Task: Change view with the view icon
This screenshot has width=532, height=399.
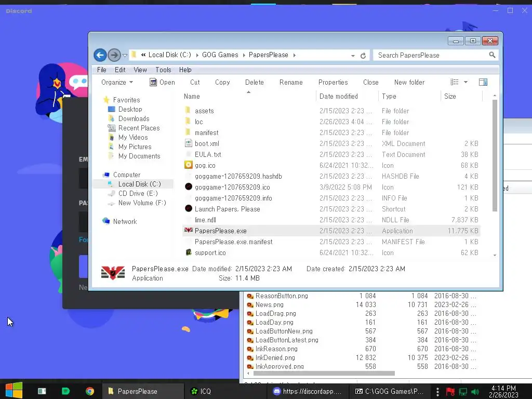Action: [454, 82]
